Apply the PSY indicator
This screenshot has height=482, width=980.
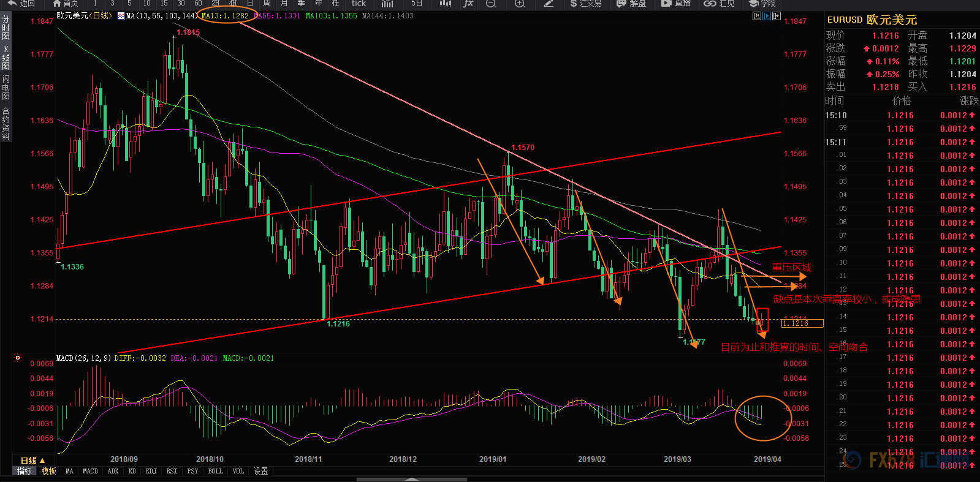[x=192, y=471]
